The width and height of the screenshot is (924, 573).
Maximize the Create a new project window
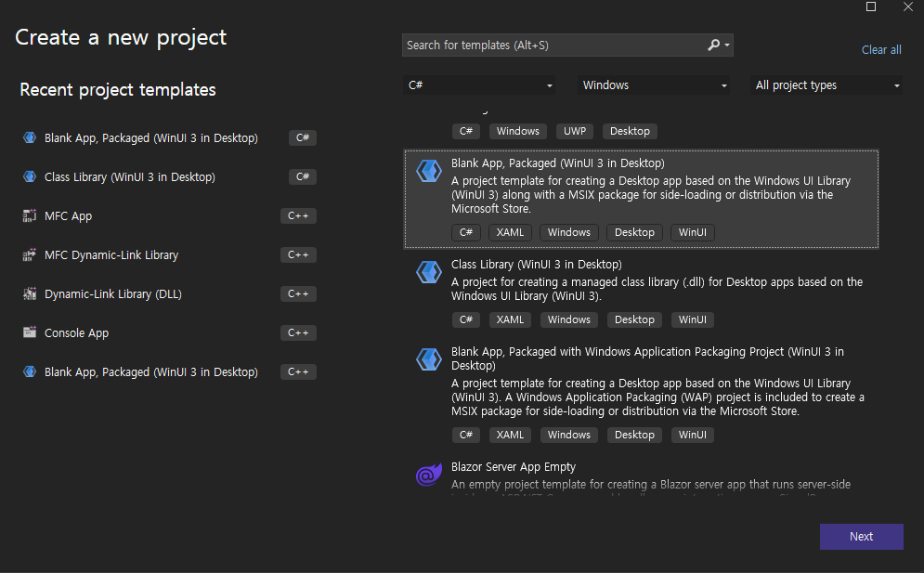[871, 7]
